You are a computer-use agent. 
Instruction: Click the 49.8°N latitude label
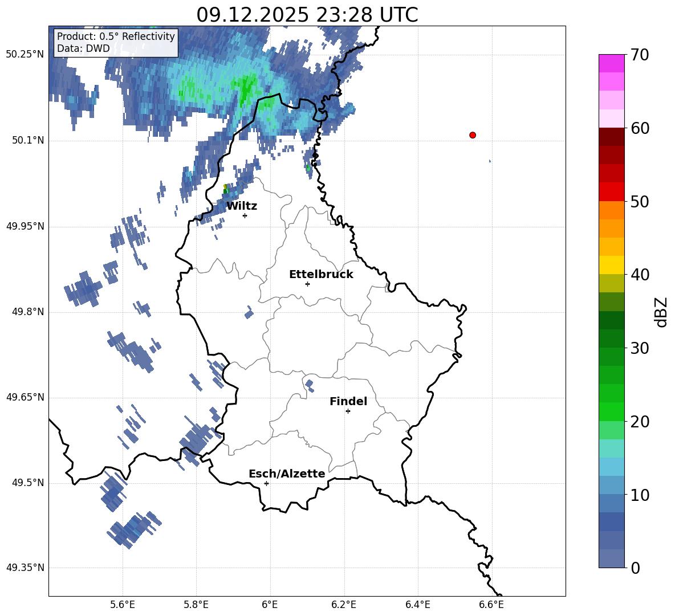coord(28,312)
